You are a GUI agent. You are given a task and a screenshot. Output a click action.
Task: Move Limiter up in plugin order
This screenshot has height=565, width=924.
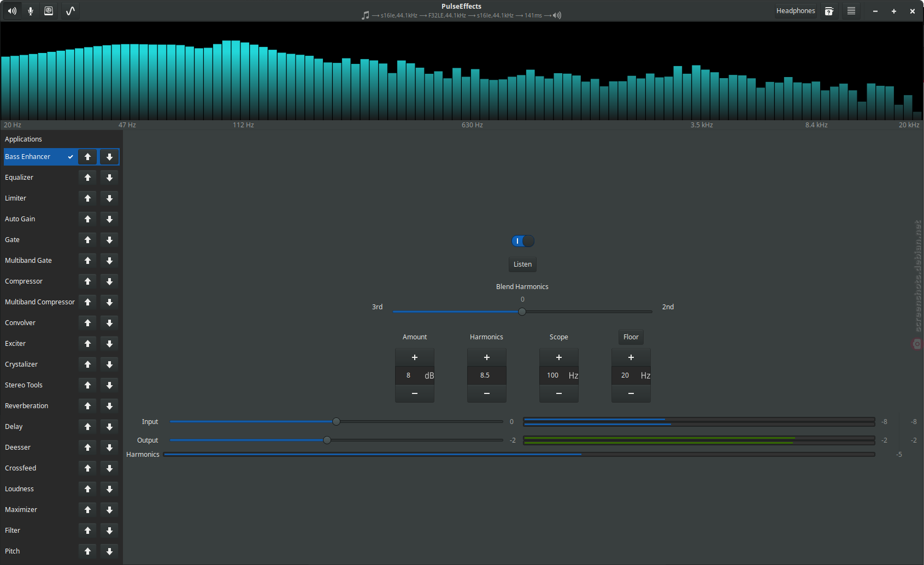click(x=87, y=198)
